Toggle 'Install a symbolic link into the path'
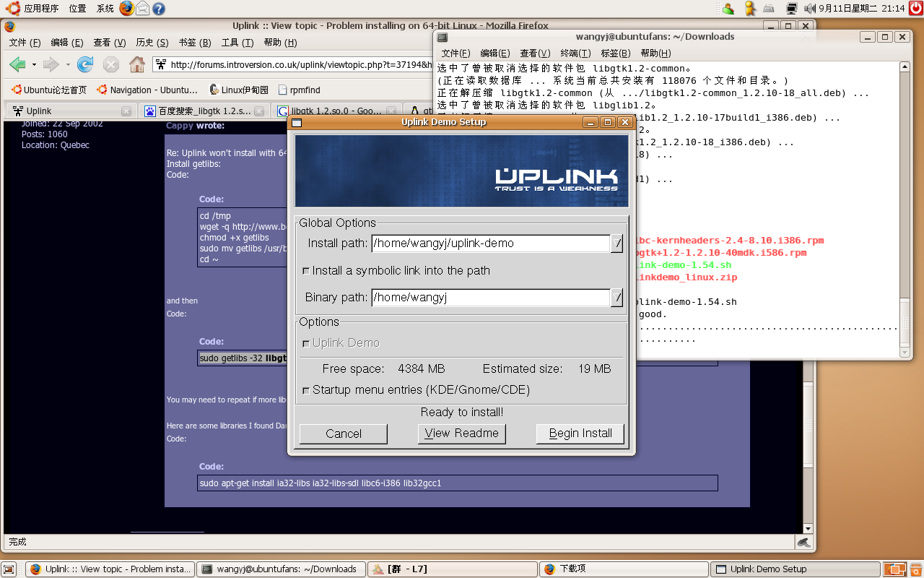 (x=305, y=271)
